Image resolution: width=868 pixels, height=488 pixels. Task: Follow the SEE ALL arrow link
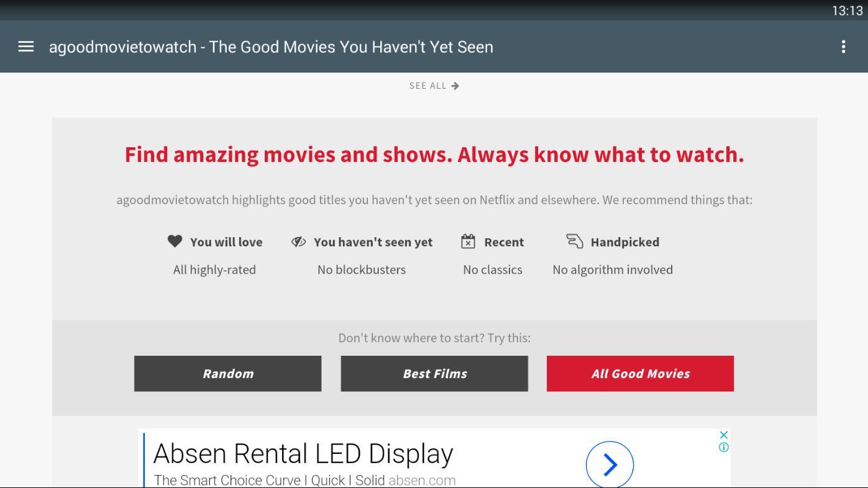click(434, 86)
